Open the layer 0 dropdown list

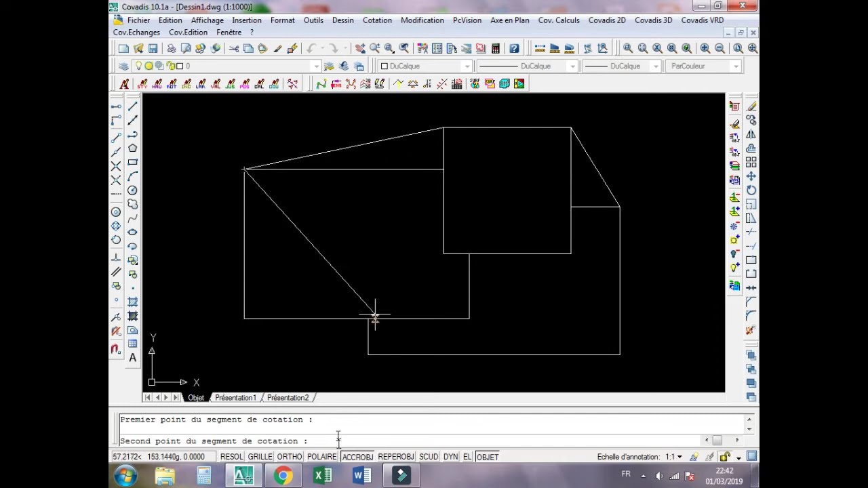point(316,66)
